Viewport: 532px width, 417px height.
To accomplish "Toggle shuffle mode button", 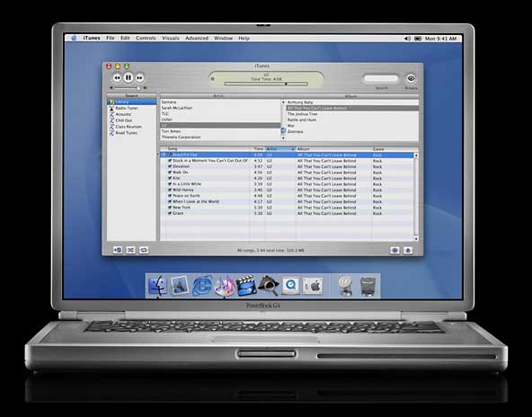I will pyautogui.click(x=130, y=250).
